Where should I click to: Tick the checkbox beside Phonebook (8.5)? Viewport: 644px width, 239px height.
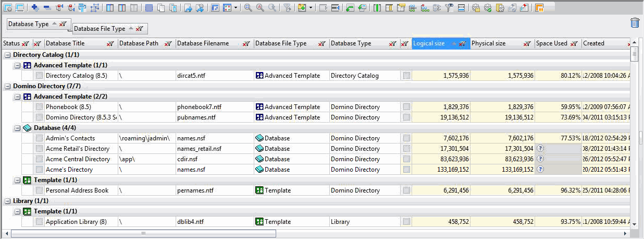[39, 107]
